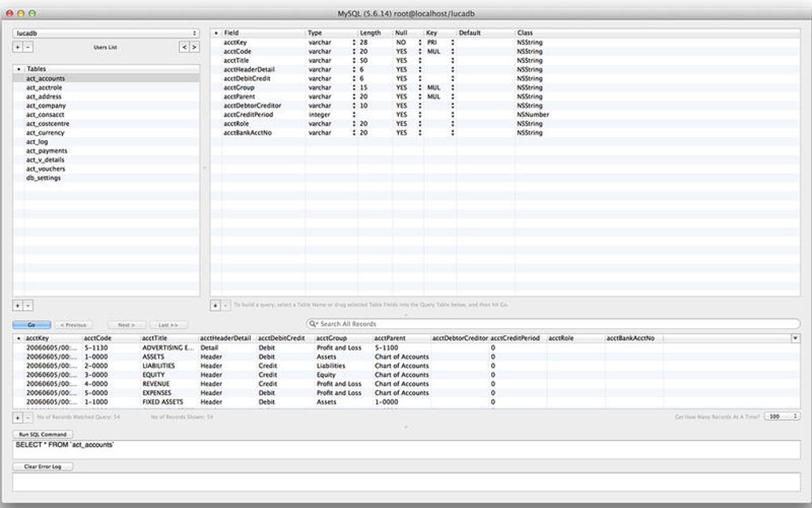Click into the SELECT * FROM SQL text box
This screenshot has width=812, height=508.
[407, 450]
